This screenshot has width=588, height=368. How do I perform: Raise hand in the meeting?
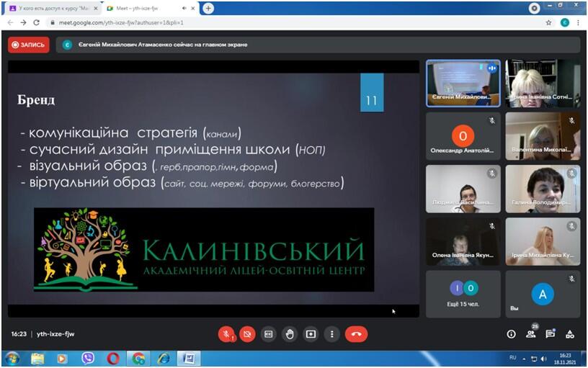click(290, 334)
